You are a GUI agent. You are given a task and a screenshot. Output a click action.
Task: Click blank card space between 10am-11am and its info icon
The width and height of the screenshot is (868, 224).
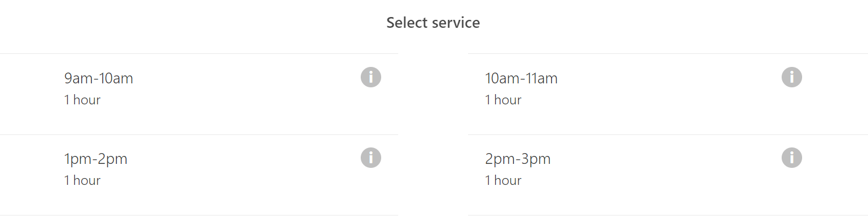pyautogui.click(x=669, y=78)
